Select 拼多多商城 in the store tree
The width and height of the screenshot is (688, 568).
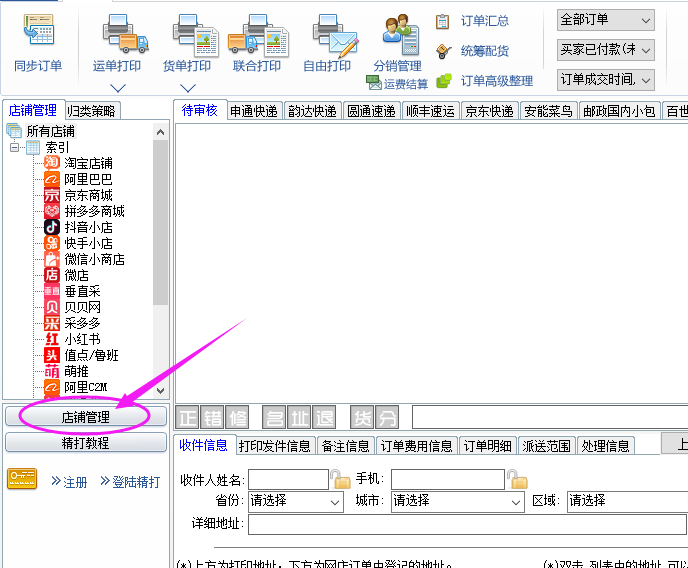coord(94,211)
